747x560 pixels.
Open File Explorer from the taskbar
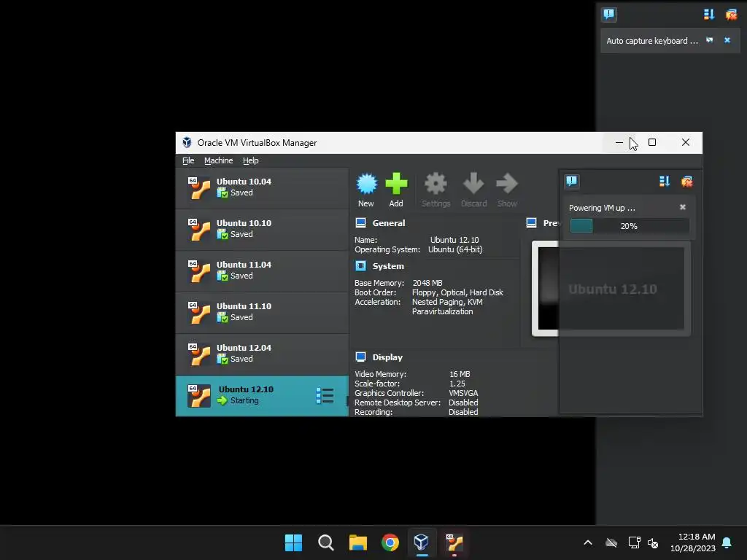click(357, 542)
